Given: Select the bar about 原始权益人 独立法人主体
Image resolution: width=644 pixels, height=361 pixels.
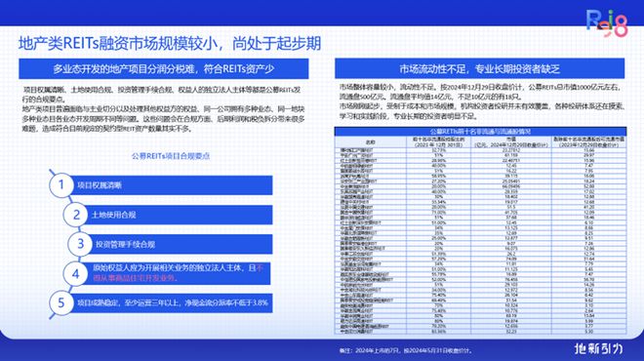Looking at the screenshot, I should 177,273.
